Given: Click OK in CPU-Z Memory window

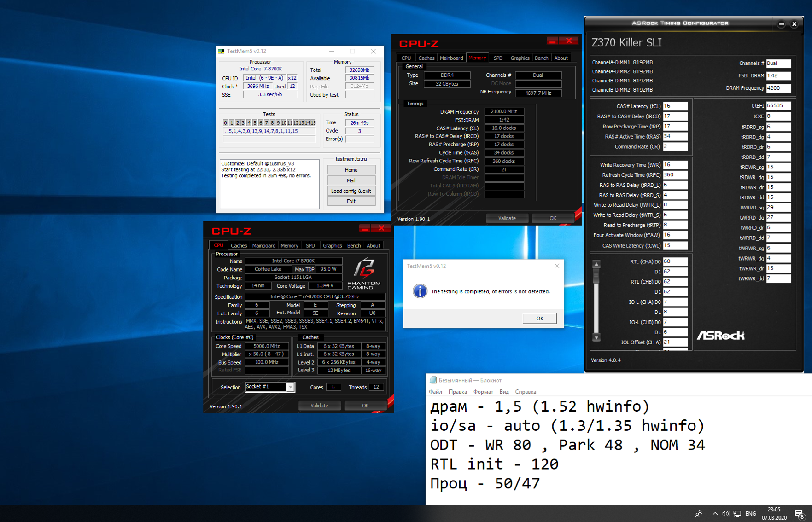Looking at the screenshot, I should [x=553, y=218].
